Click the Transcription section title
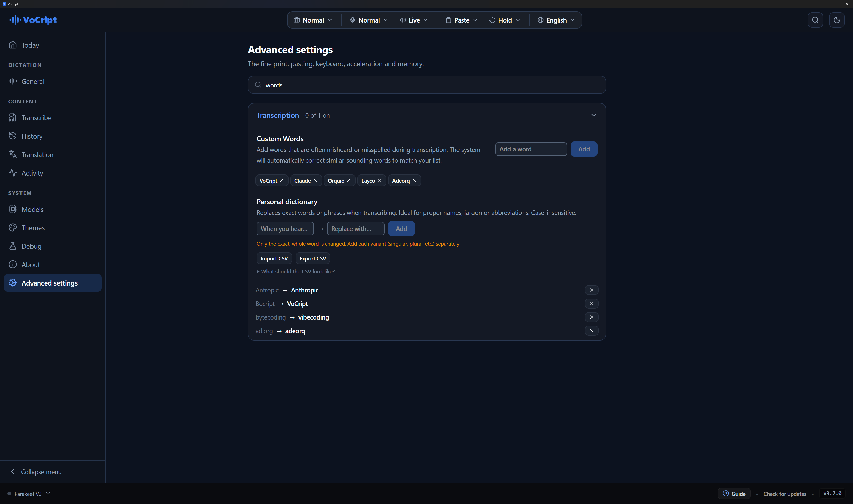Image resolution: width=853 pixels, height=504 pixels. (278, 115)
